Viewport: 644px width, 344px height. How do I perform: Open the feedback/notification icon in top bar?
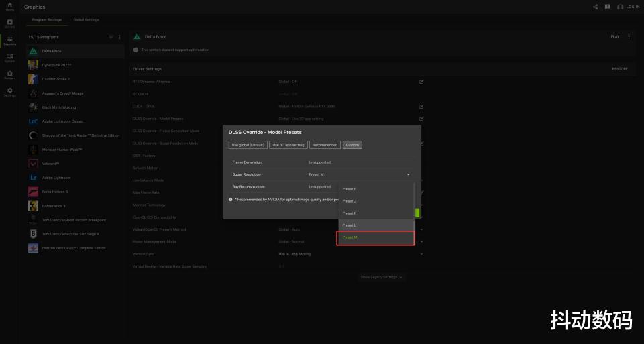pyautogui.click(x=607, y=7)
